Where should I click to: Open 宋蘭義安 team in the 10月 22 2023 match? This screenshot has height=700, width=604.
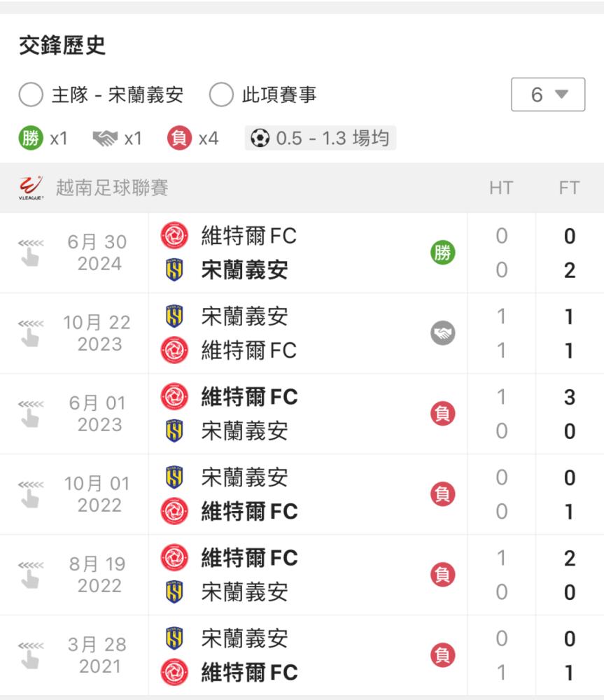[244, 316]
